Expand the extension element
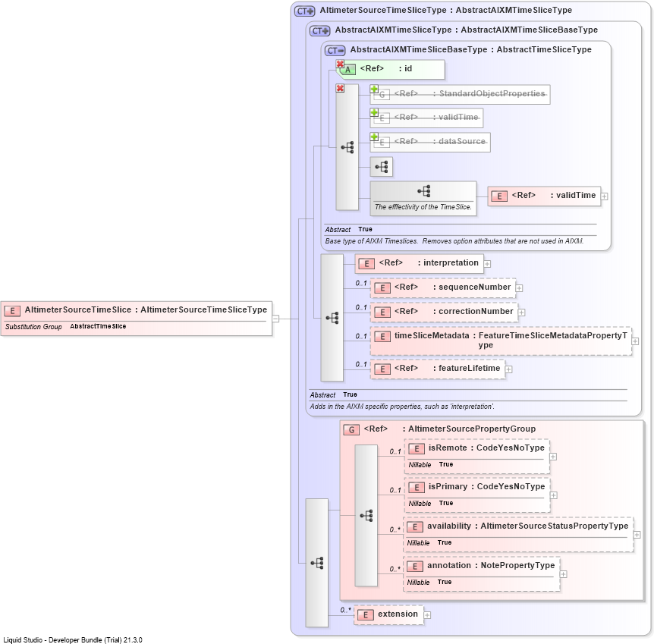654x644 pixels. pyautogui.click(x=427, y=615)
